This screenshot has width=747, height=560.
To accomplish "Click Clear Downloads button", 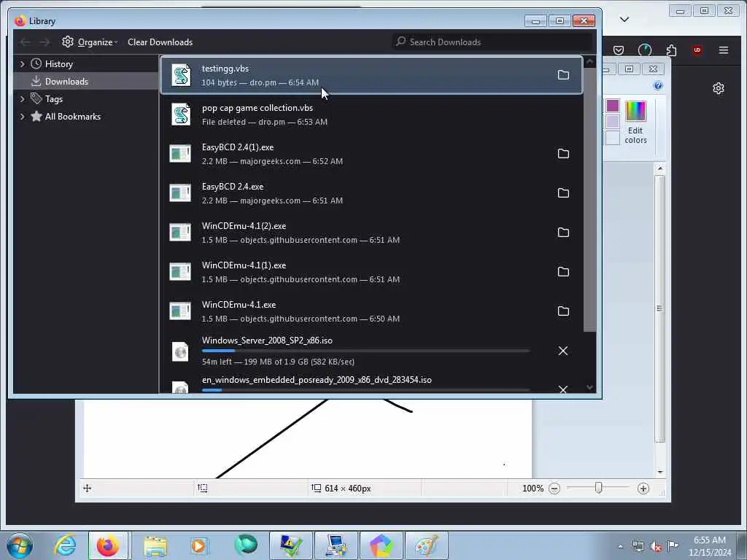I will (160, 42).
